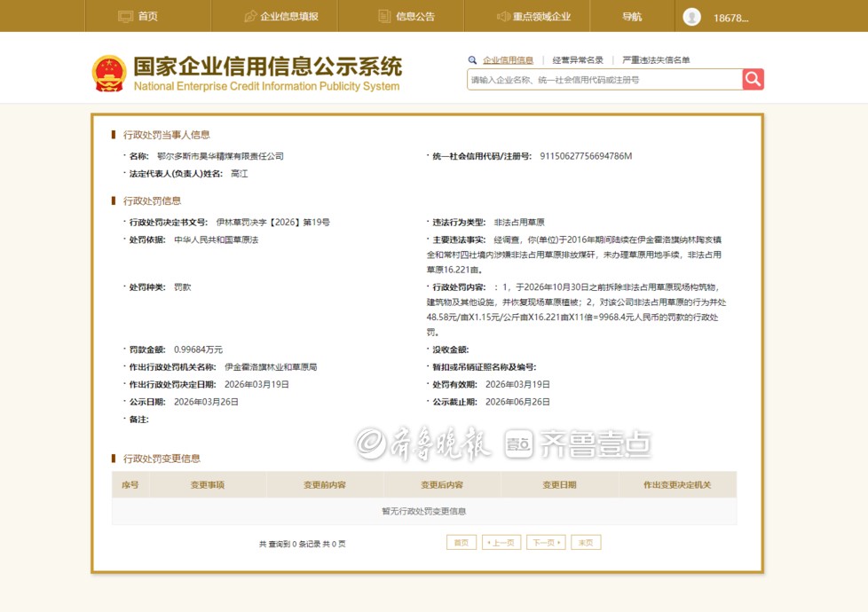The image size is (868, 612).
Task: Click the 变更日期 column header
Action: pos(559,485)
